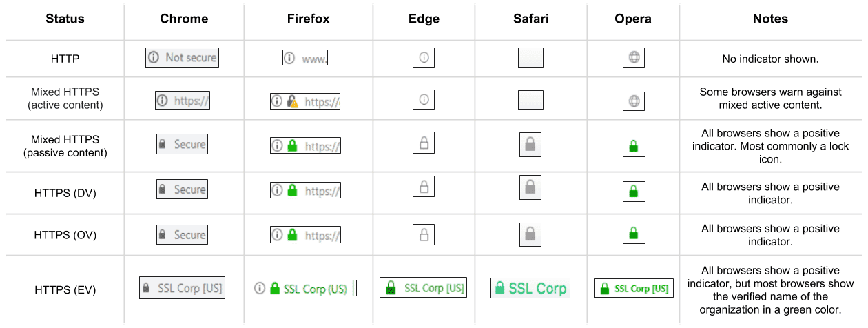Click Chrome's Secure badge in HTTPS (OV) row
Viewport: 868px width, 328px height.
coord(182,235)
